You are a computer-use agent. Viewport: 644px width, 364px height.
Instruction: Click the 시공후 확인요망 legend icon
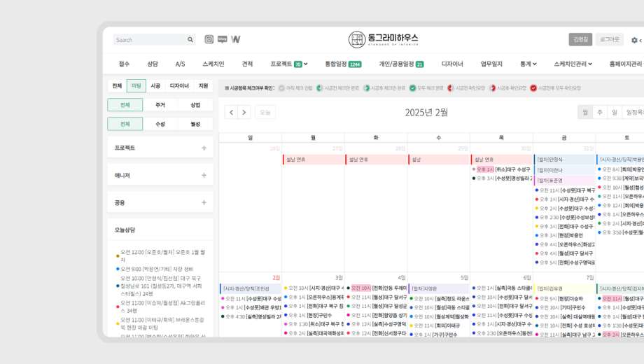click(492, 88)
